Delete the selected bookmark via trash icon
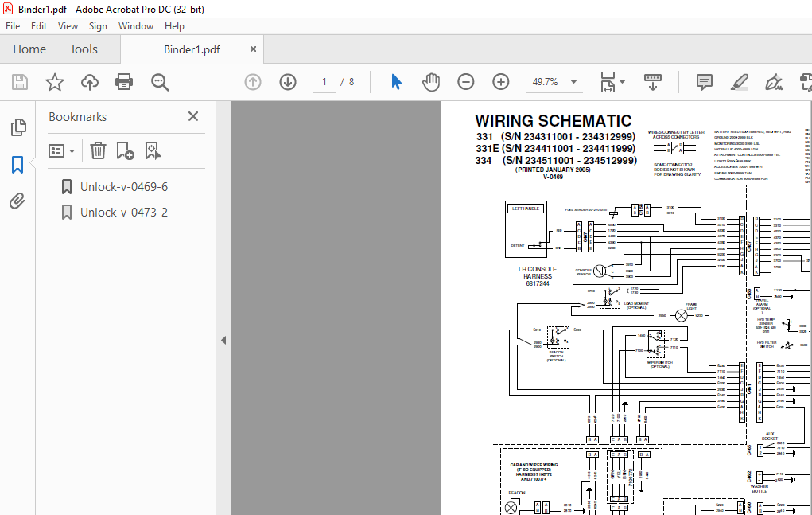The height and width of the screenshot is (515, 812). tap(97, 150)
